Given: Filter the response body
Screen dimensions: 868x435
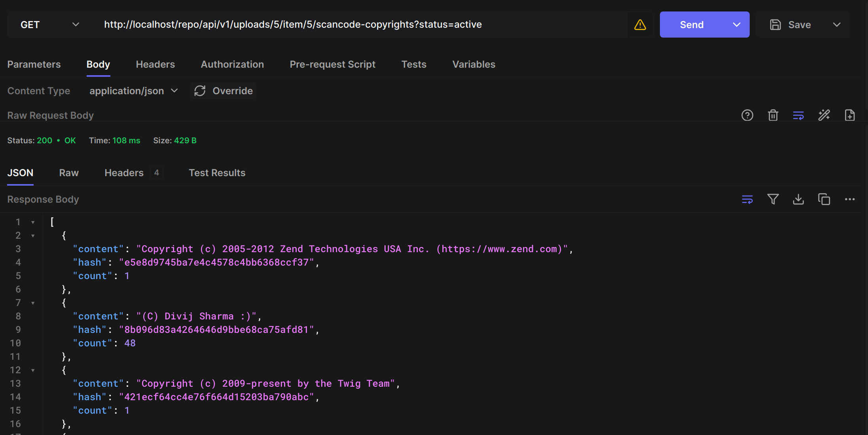Looking at the screenshot, I should pyautogui.click(x=773, y=199).
